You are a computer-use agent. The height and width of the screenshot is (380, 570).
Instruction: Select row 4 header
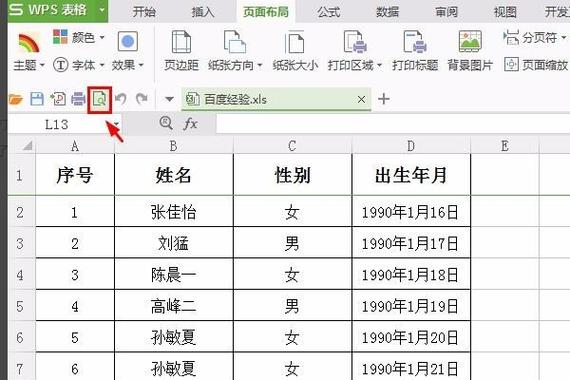click(22, 275)
